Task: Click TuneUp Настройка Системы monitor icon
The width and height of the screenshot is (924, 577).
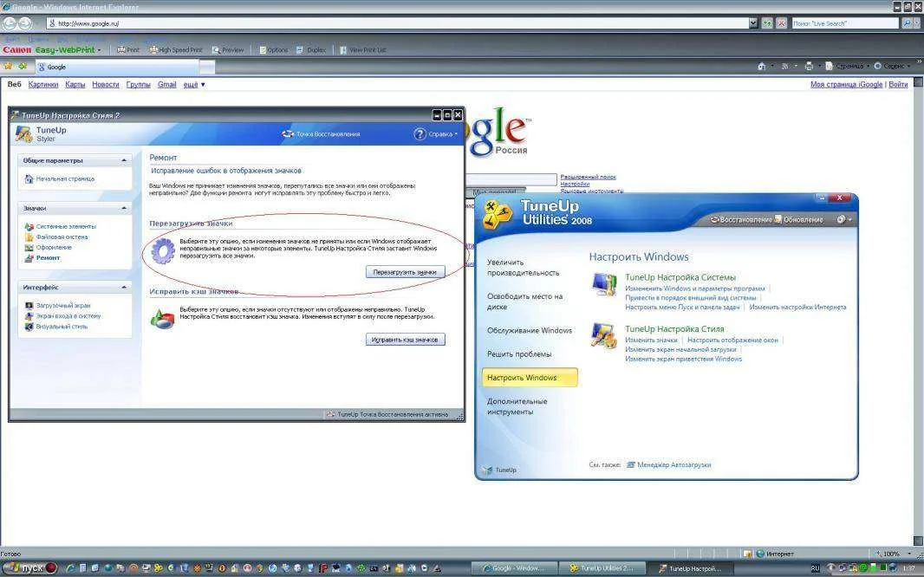Action: [604, 285]
